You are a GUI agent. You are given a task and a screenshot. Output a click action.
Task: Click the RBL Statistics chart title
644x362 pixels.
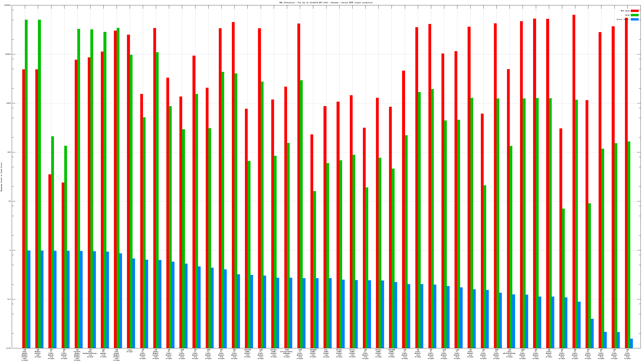326,3
